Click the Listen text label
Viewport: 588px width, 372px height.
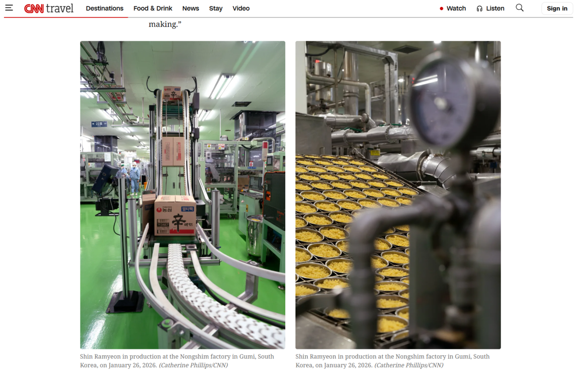(x=495, y=8)
